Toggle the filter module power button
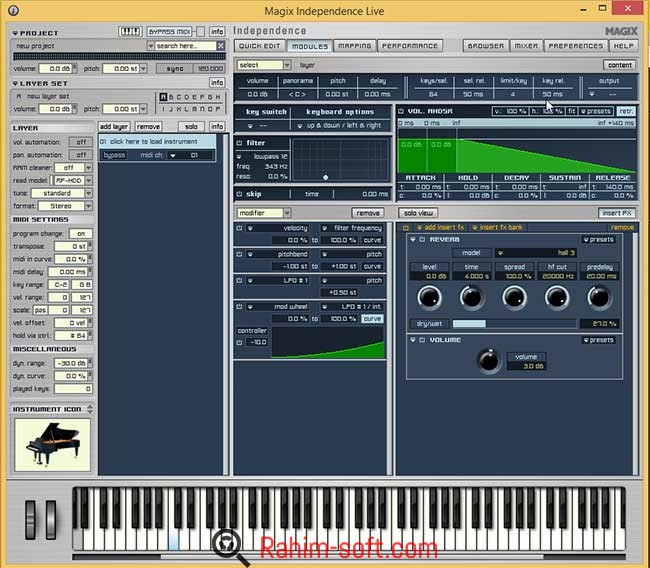Viewport: 650px width, 568px height. click(239, 143)
